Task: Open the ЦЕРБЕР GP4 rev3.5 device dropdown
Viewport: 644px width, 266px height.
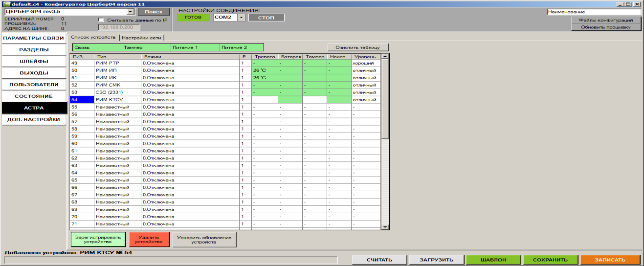Action: (130, 11)
